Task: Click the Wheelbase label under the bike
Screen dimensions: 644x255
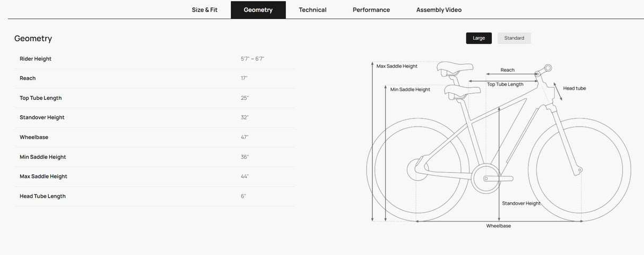Action: (x=499, y=226)
